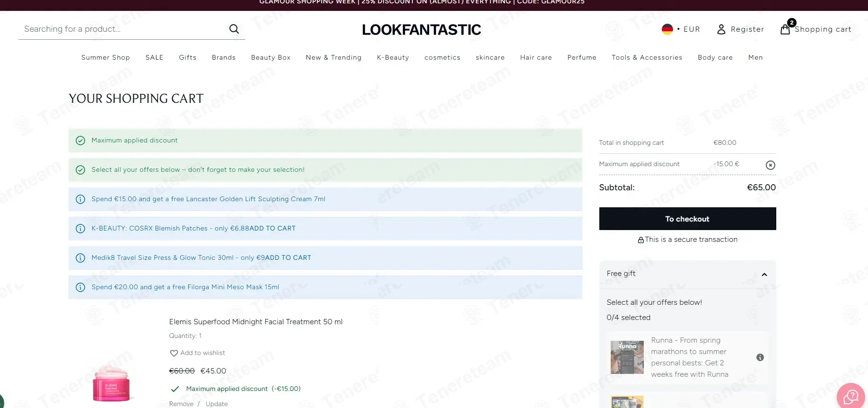Open the Body care menu

coord(715,57)
